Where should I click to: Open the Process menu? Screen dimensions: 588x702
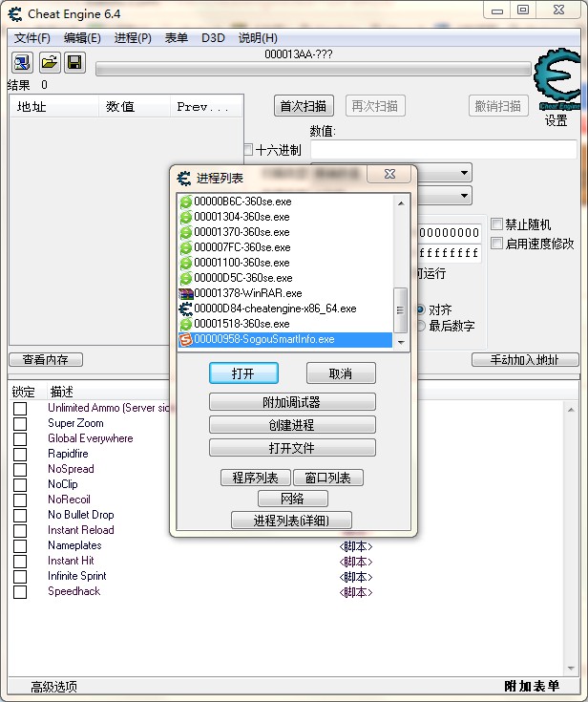(x=133, y=38)
